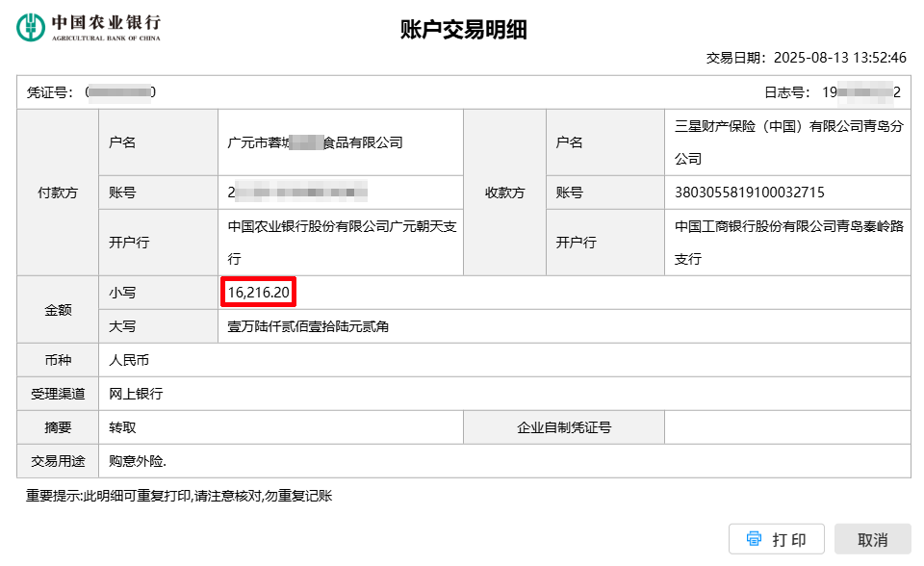Select the channel value 网上银行
Image resolution: width=924 pixels, height=566 pixels.
tap(136, 394)
